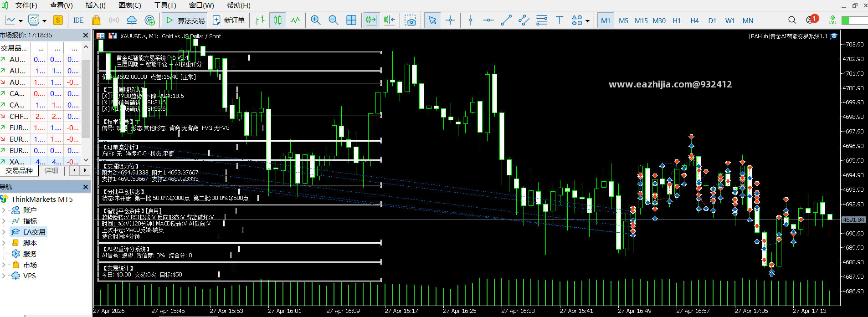Click the signals broadcast icon
The image size is (868, 317).
tap(114, 20)
